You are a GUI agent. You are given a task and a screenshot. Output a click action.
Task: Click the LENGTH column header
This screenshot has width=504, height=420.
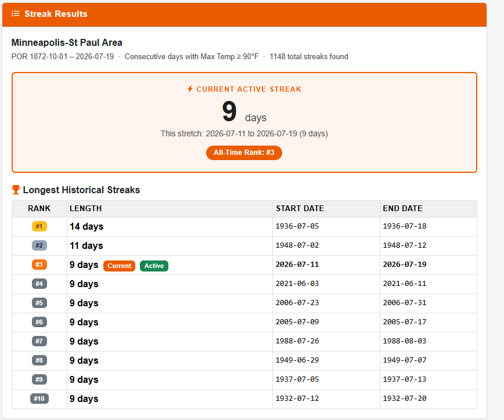pyautogui.click(x=170, y=209)
